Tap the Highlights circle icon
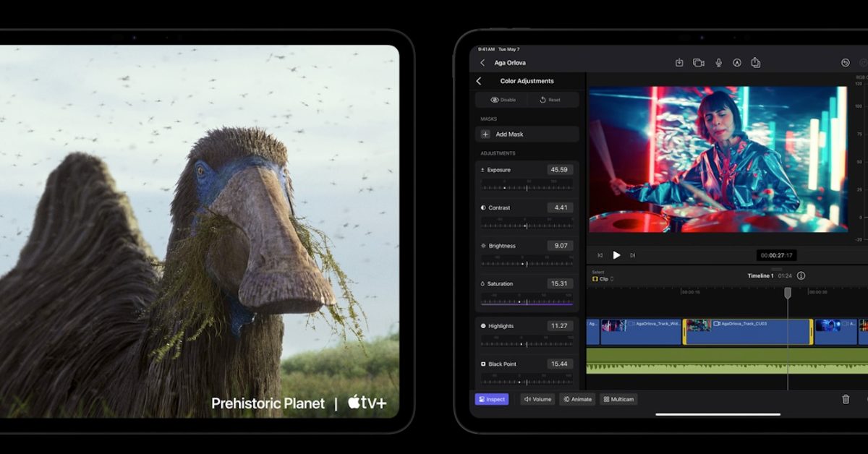Image resolution: width=868 pixels, height=454 pixels. tap(483, 326)
